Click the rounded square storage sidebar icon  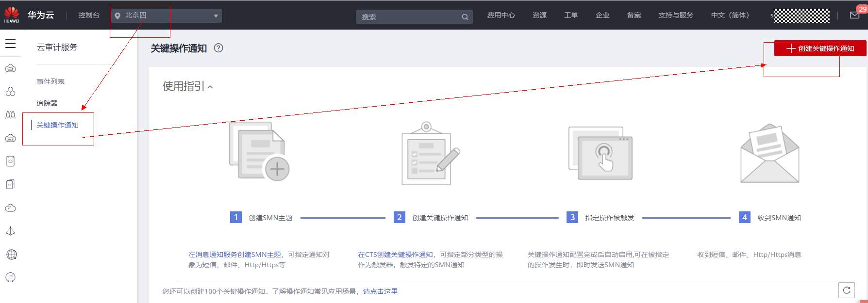(10, 161)
